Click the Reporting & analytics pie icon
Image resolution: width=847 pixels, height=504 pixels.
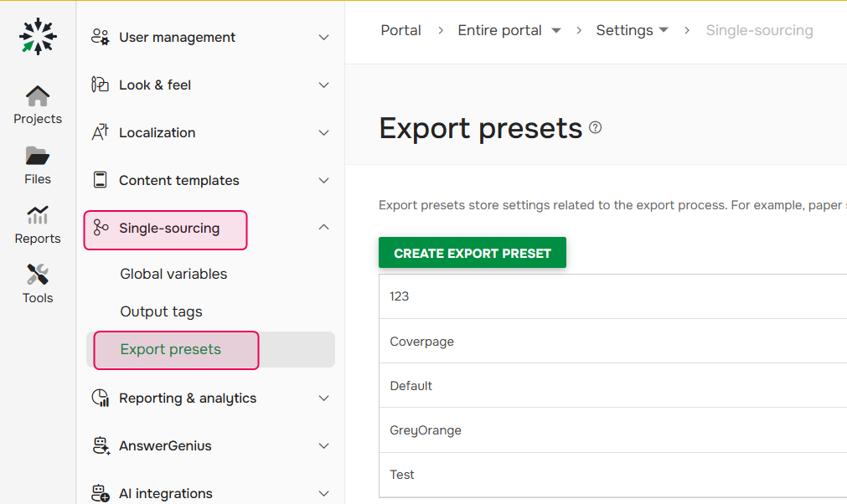click(101, 398)
